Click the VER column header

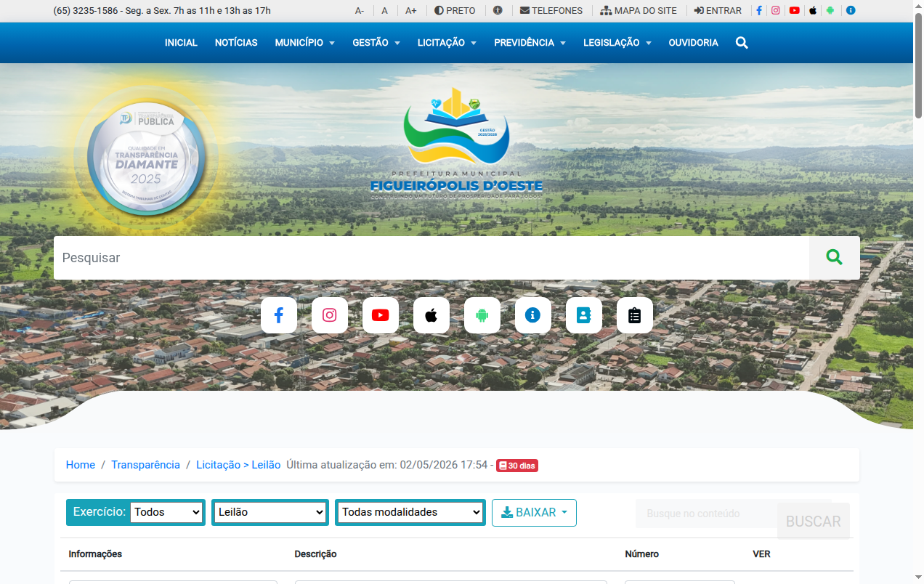(761, 554)
